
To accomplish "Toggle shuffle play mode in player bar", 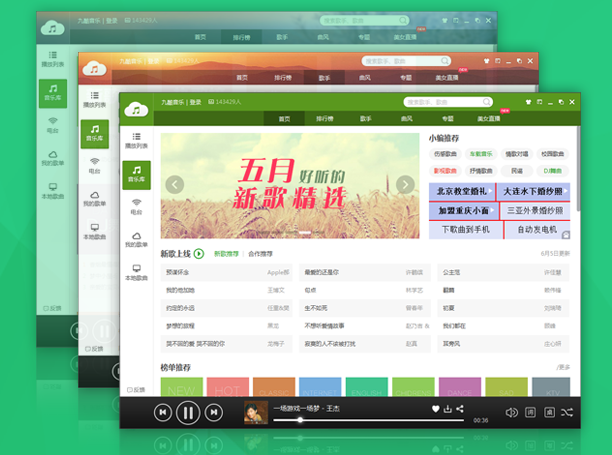I will (567, 412).
